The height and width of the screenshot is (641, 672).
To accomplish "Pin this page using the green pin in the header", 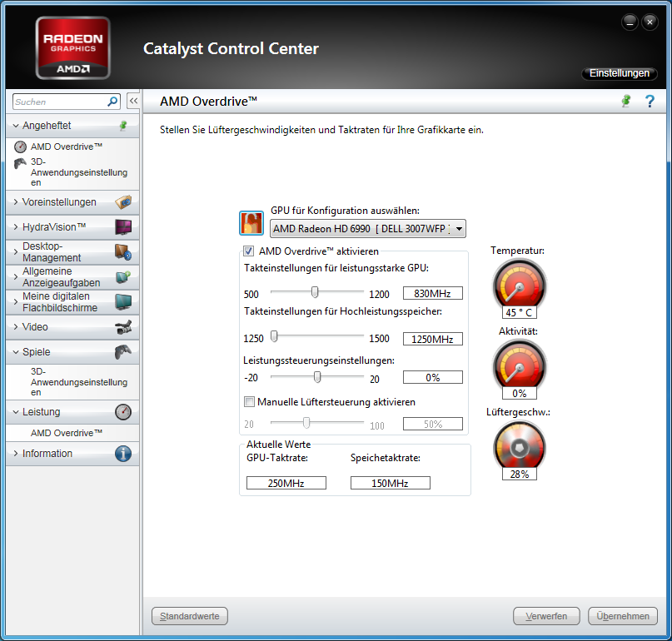I will [626, 101].
